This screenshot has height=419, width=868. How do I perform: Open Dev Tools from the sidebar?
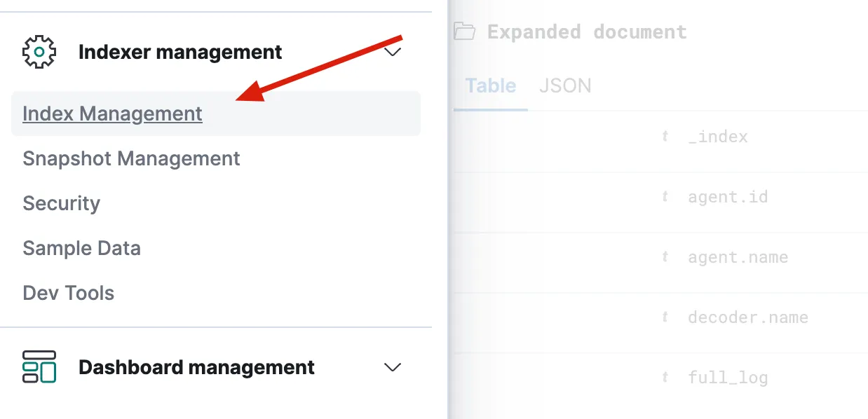(69, 293)
